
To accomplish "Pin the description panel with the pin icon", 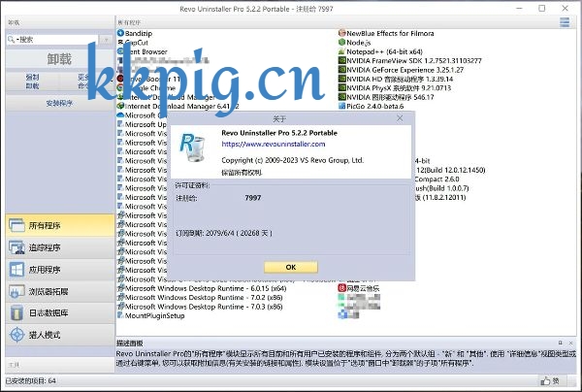I will click(x=560, y=343).
